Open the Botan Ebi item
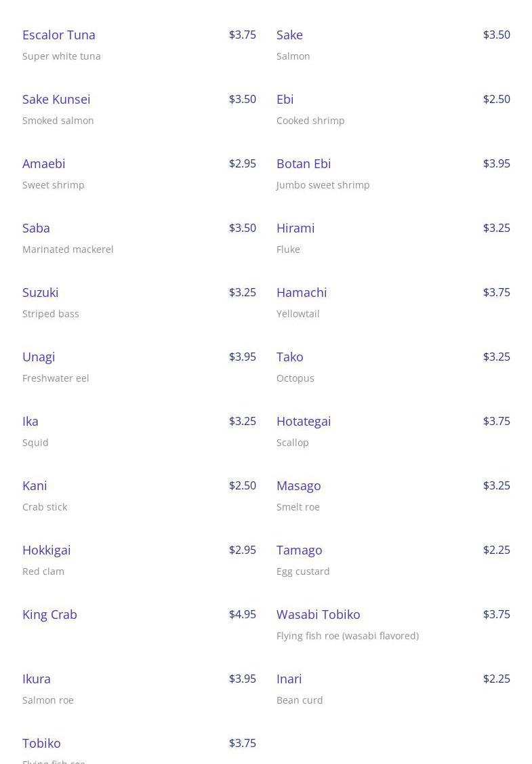This screenshot has width=532, height=764. pos(304,163)
